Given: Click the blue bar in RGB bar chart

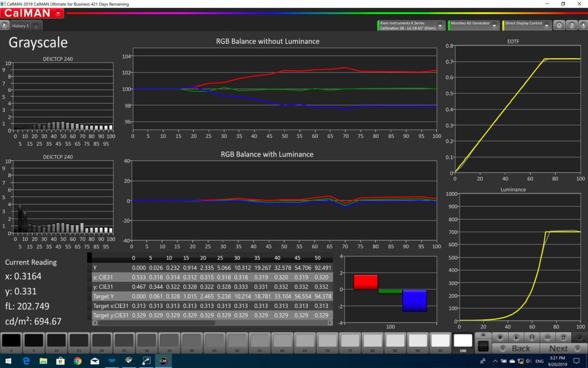Looking at the screenshot, I should pyautogui.click(x=415, y=300).
